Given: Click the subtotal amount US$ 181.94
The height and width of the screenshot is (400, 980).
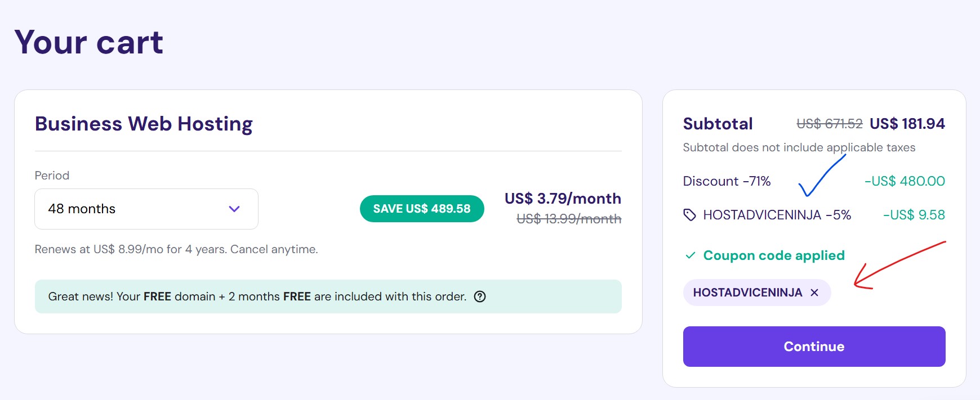Looking at the screenshot, I should click(x=907, y=124).
